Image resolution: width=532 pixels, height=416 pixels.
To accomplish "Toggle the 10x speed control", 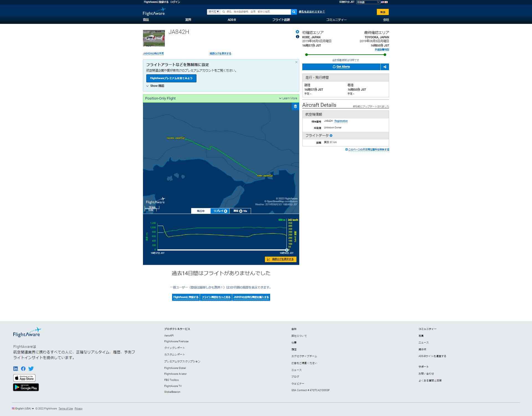I will [x=240, y=211].
